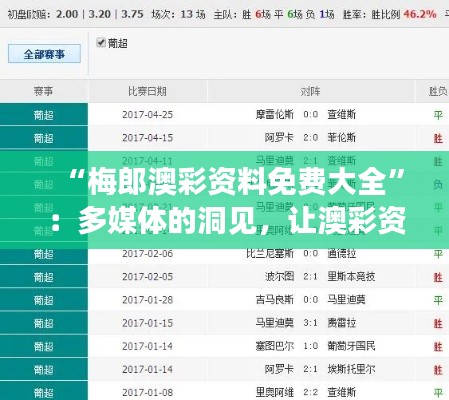
Task: Click the date 2017-01-08
Action: pos(147,392)
